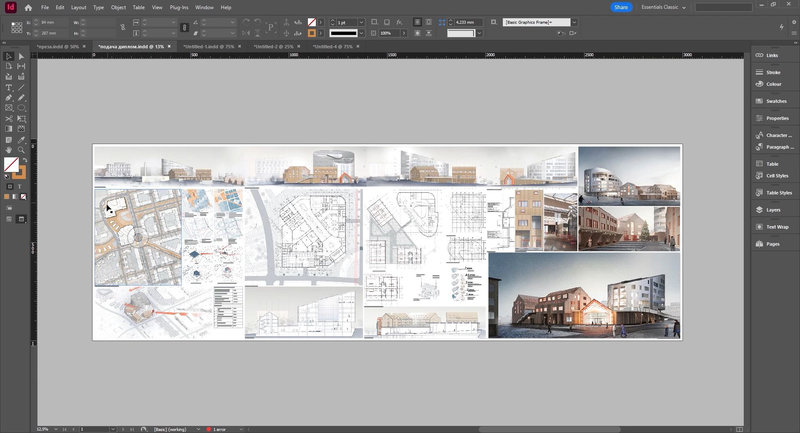This screenshot has width=800, height=433.
Task: Click the X position input field
Action: pos(54,22)
